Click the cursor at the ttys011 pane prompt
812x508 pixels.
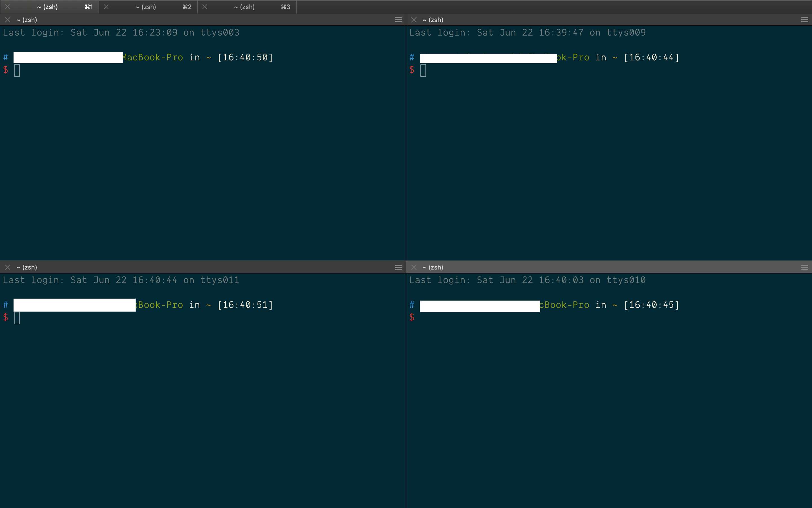[17, 318]
